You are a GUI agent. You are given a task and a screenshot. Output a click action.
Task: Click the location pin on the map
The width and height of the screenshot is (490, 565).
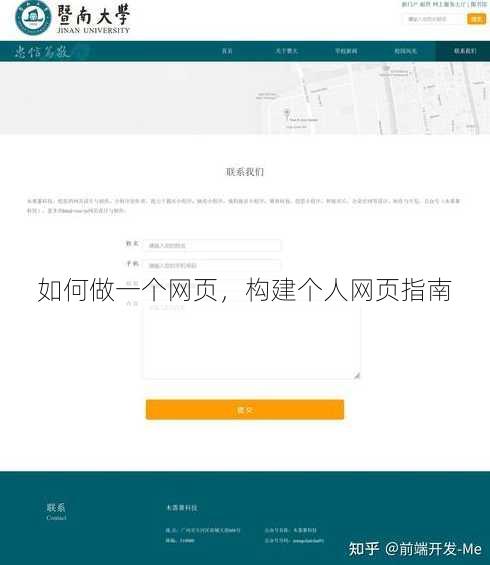[x=287, y=113]
